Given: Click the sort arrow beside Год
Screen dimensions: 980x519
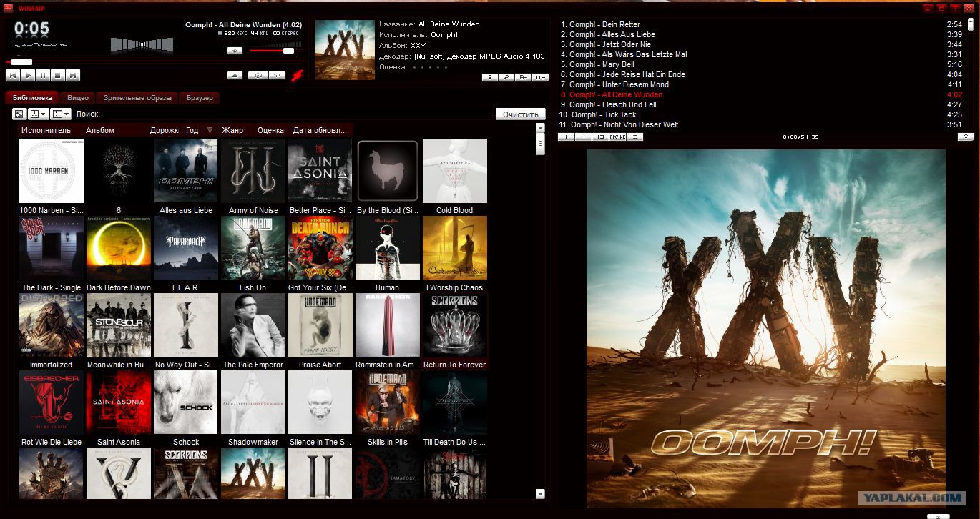Looking at the screenshot, I should pyautogui.click(x=210, y=130).
